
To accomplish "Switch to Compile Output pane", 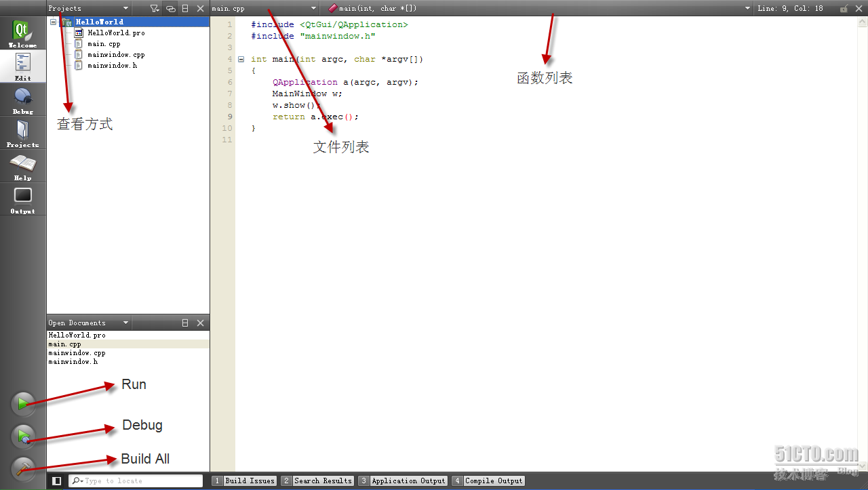I will pos(488,481).
